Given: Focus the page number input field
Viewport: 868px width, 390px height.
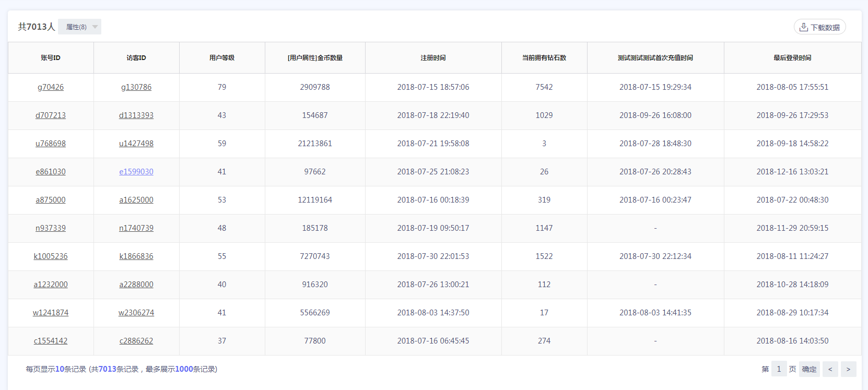Looking at the screenshot, I should [779, 369].
